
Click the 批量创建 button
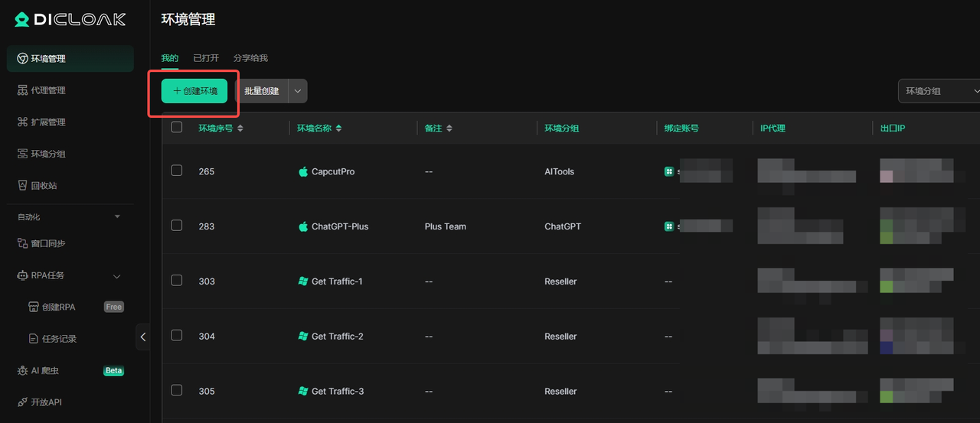[262, 91]
